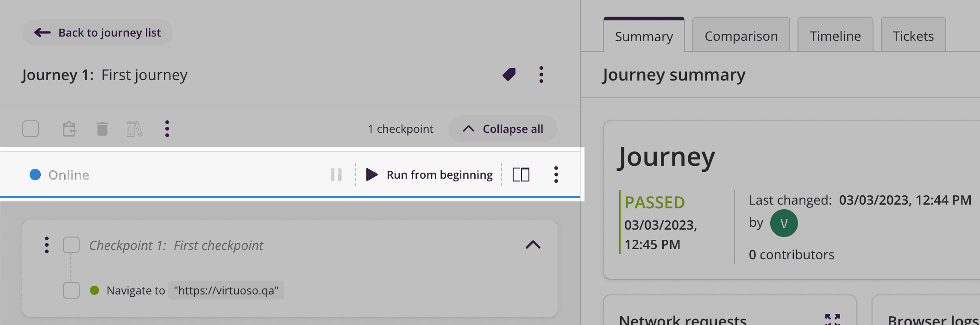Check the Checkpoint 1 checkbox
This screenshot has height=325, width=980.
click(x=71, y=245)
